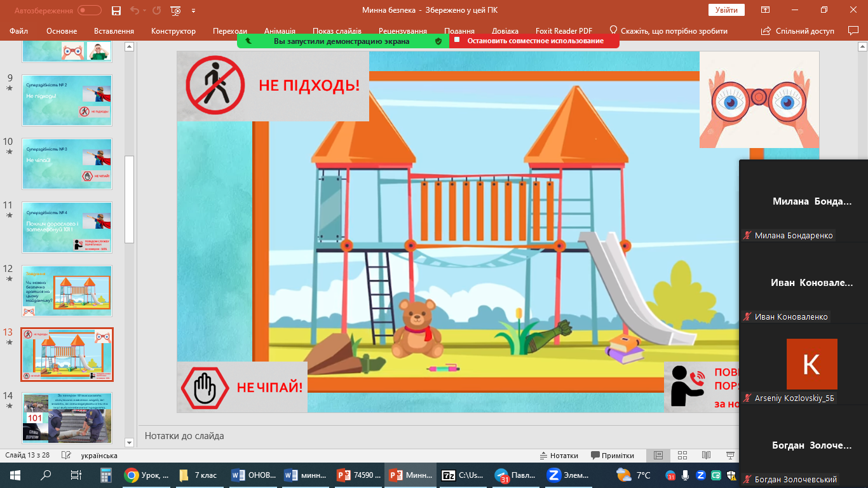Screen dimensions: 868x488
Task: Switch to the Конструктор ribbon tab
Action: coord(173,30)
